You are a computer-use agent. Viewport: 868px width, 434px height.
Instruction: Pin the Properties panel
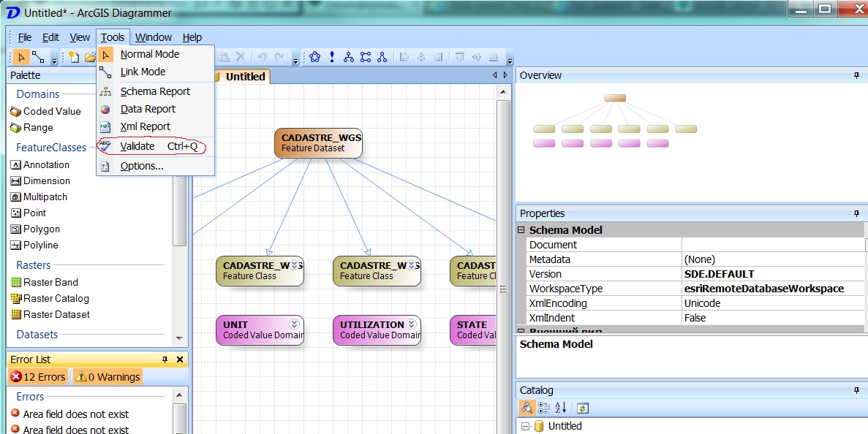[856, 213]
